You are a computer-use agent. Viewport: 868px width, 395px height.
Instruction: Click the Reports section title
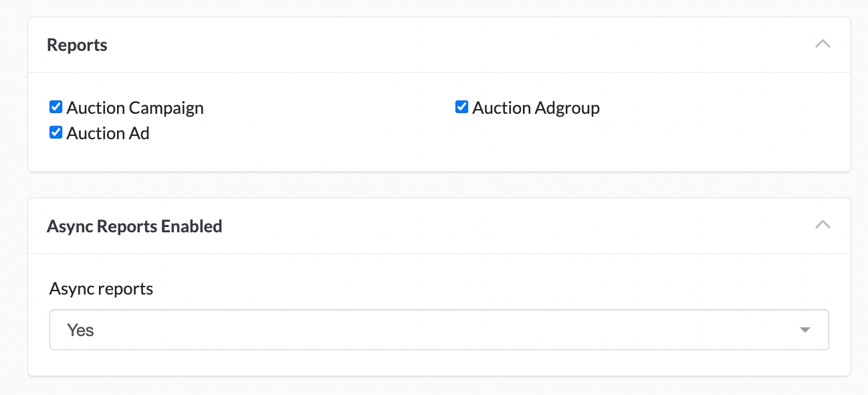coord(77,45)
